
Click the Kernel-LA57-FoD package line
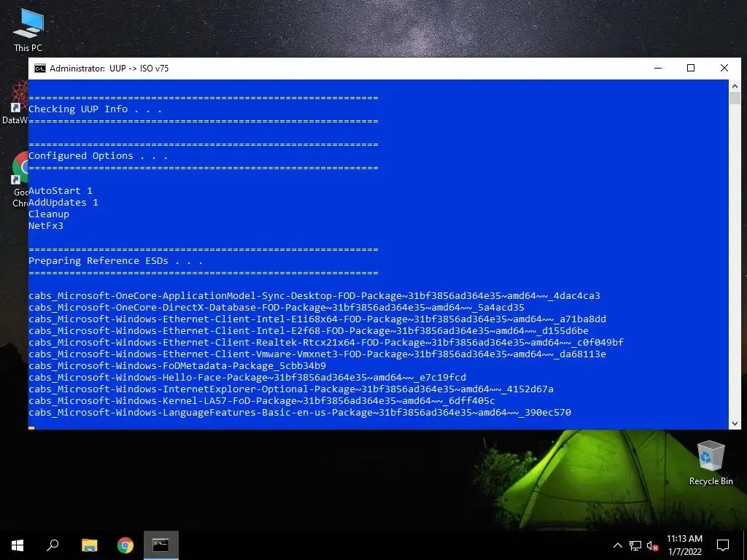point(262,401)
